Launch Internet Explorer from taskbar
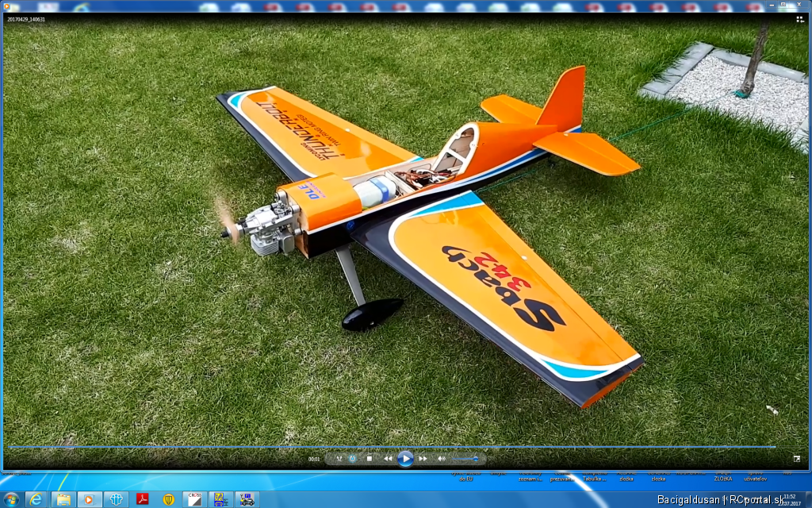The image size is (812, 508). click(x=36, y=499)
